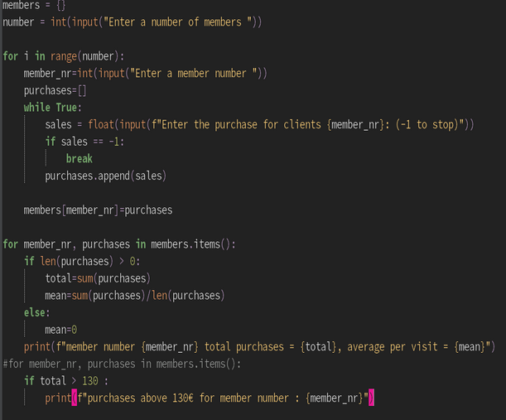The width and height of the screenshot is (506, 420).
Task: Click 'members.items()' in the uncommented for loop
Action: [190, 244]
